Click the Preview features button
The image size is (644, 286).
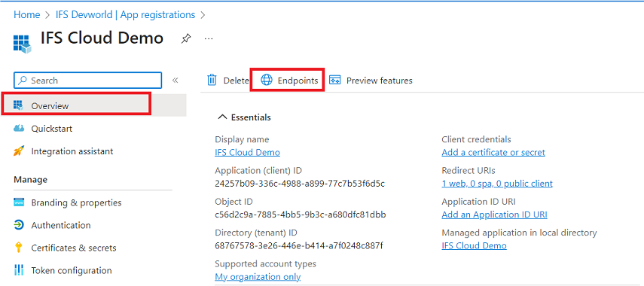(x=371, y=81)
